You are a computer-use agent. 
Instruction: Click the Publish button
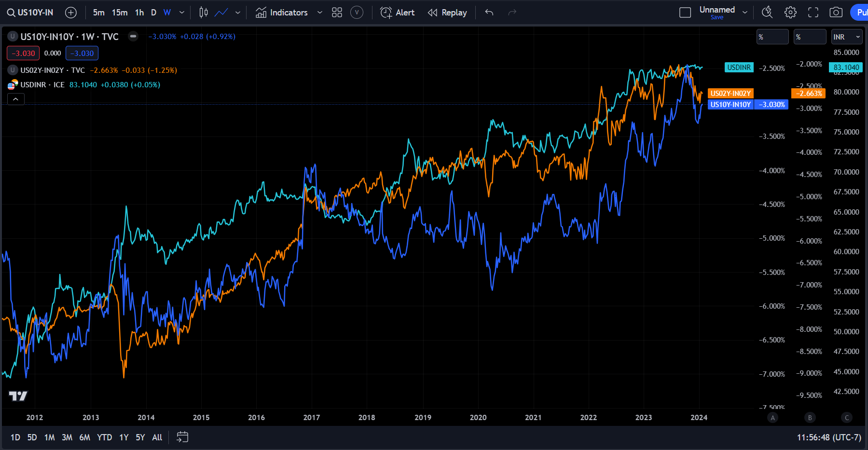[x=859, y=13]
